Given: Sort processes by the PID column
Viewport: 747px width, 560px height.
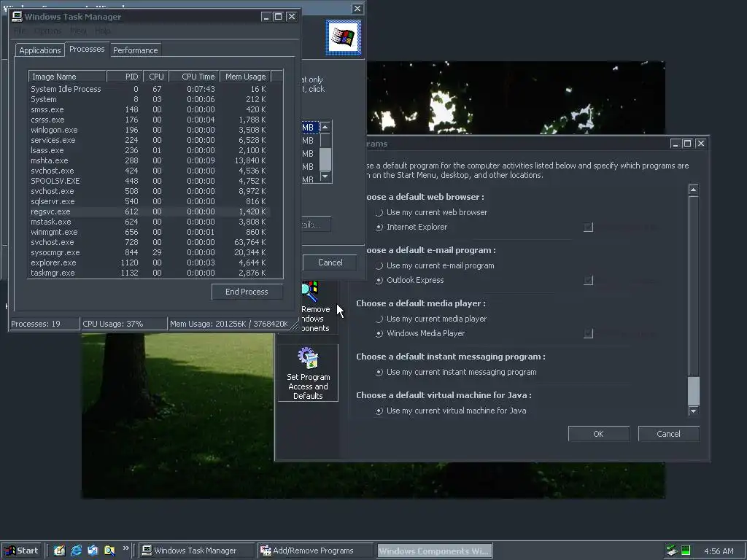Looking at the screenshot, I should (124, 77).
